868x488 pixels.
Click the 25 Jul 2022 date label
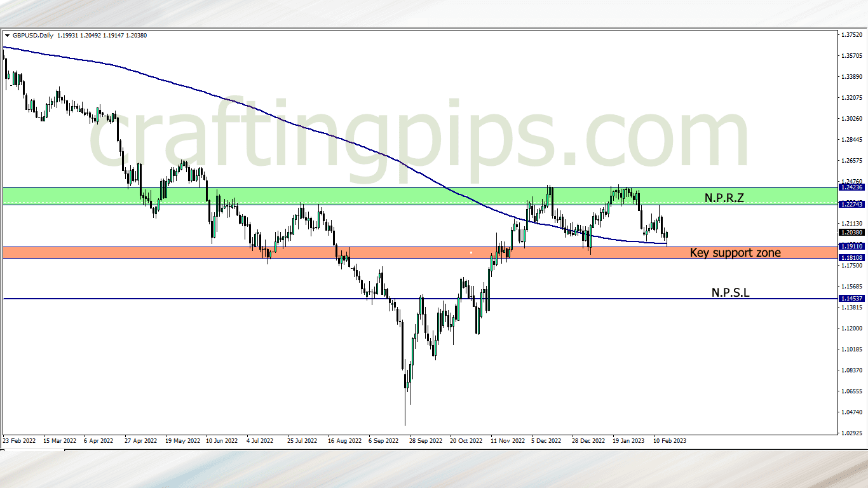(x=302, y=440)
